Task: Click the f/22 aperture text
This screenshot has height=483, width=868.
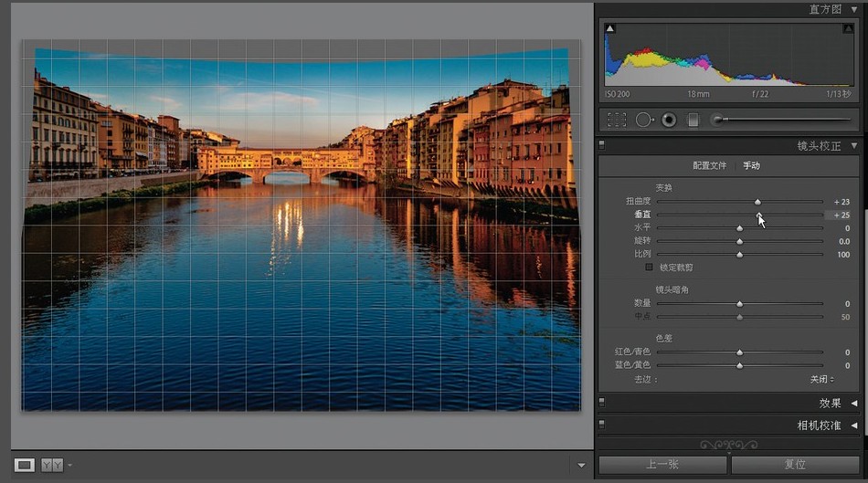Action: 760,94
